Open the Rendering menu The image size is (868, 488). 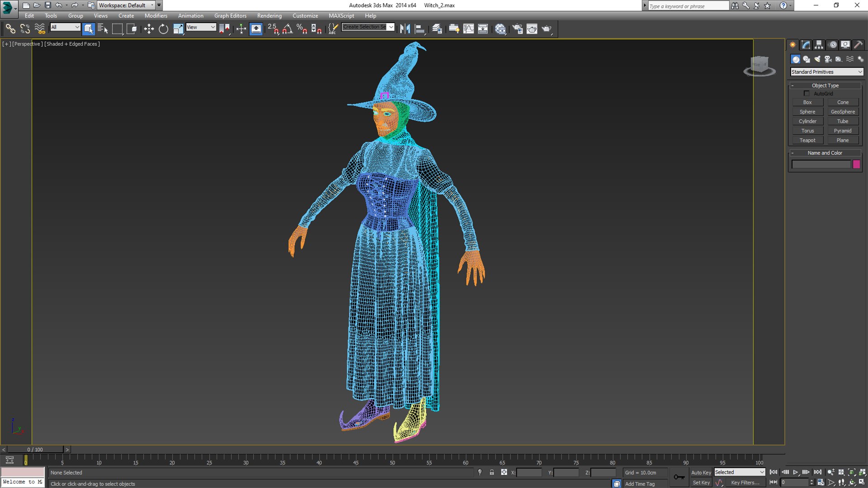269,16
